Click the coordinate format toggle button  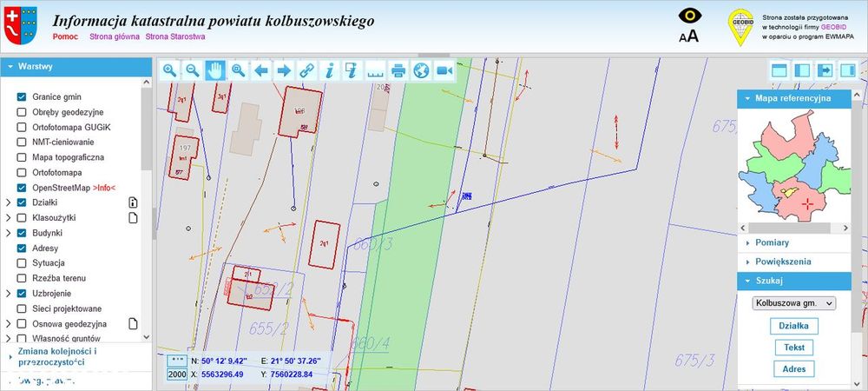pos(177,361)
